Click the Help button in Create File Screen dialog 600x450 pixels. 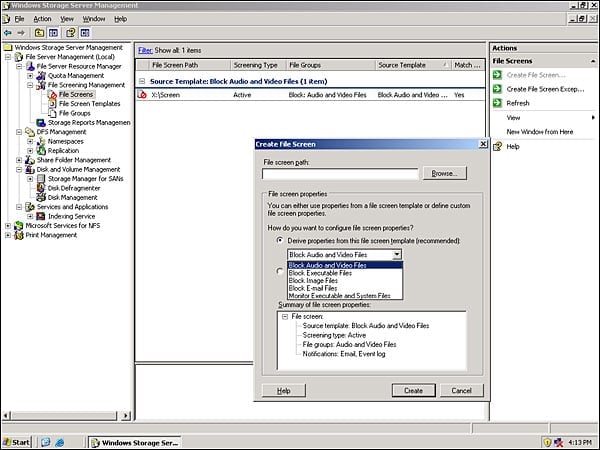click(x=284, y=391)
